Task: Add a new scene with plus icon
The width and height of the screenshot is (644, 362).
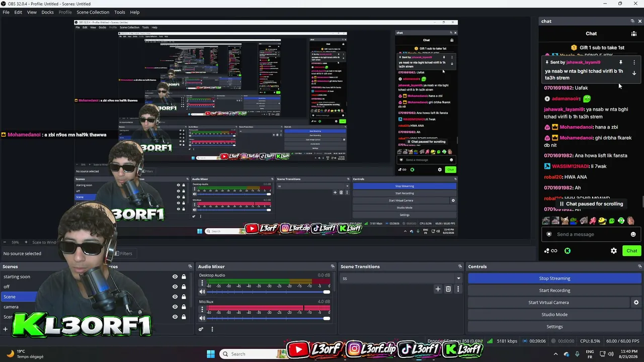Action: coord(5,329)
